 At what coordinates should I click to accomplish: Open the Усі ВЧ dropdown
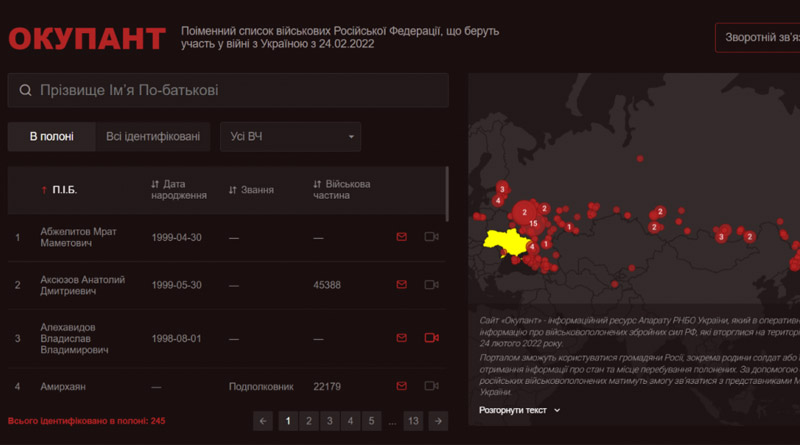click(x=290, y=137)
